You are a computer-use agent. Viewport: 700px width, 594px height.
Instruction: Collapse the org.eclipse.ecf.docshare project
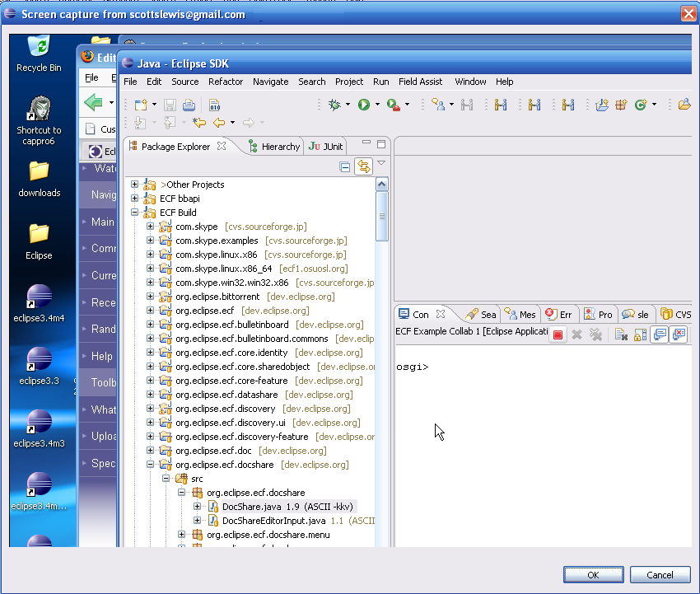[x=150, y=464]
